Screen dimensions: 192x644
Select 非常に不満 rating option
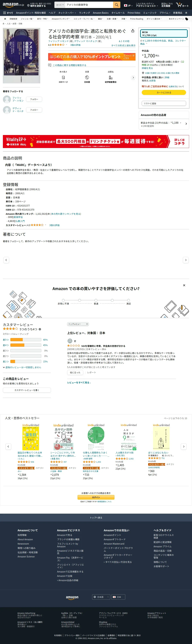pyautogui.click(x=63, y=300)
